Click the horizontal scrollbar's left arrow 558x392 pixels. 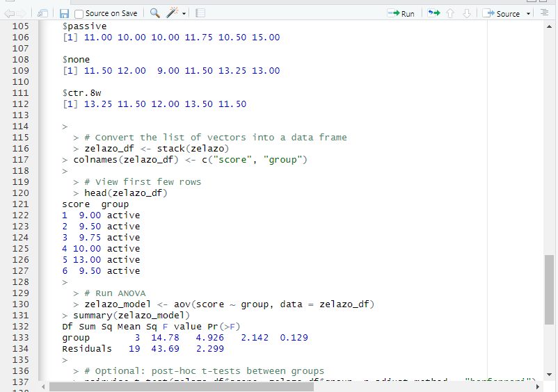tap(43, 386)
